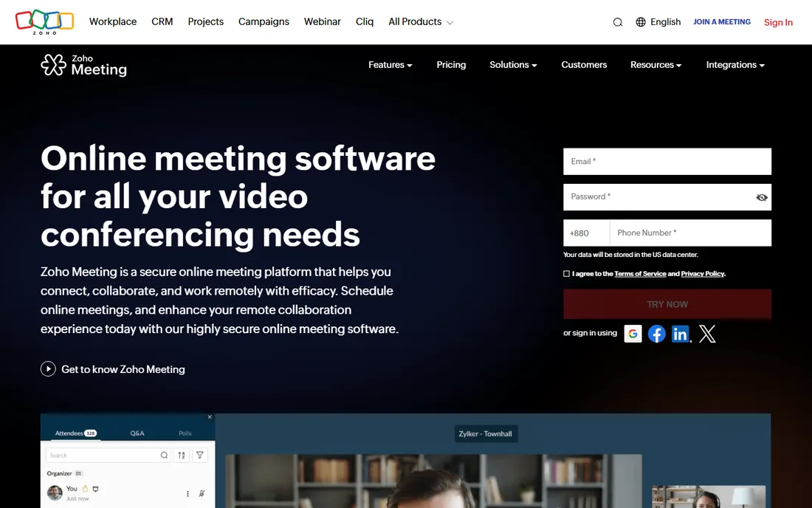
Task: Switch to the Attendees tab
Action: pyautogui.click(x=75, y=433)
